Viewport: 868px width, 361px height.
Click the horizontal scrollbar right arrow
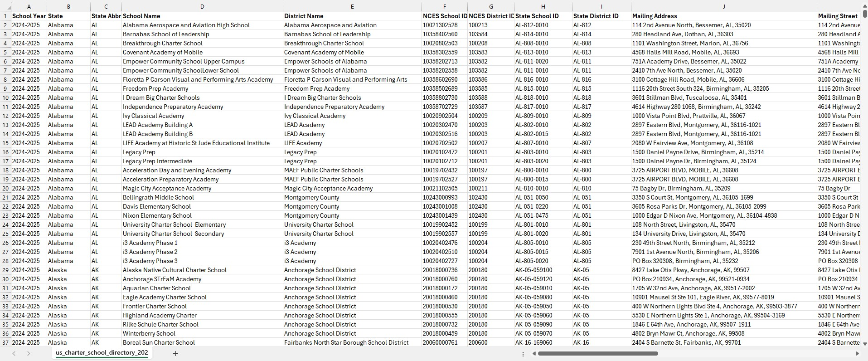[x=857, y=353]
